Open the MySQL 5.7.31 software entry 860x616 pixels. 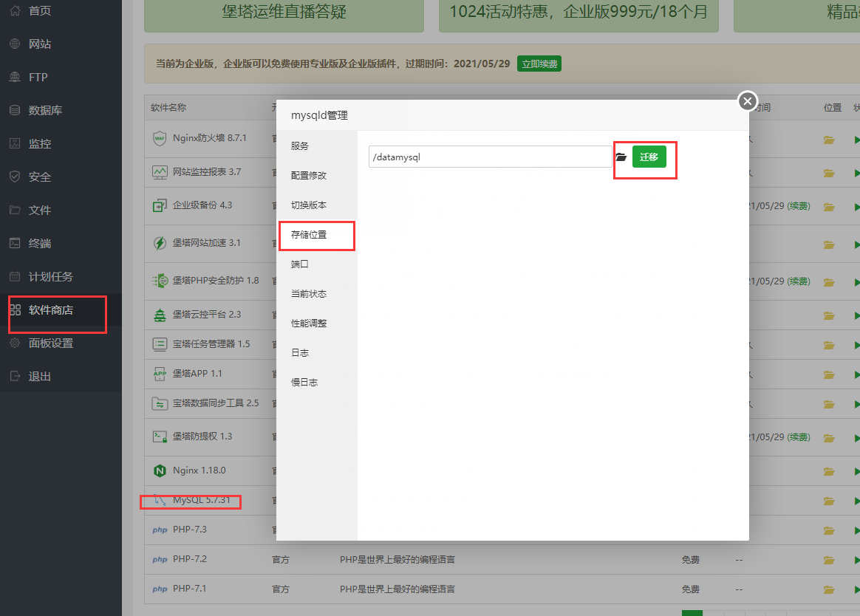201,500
